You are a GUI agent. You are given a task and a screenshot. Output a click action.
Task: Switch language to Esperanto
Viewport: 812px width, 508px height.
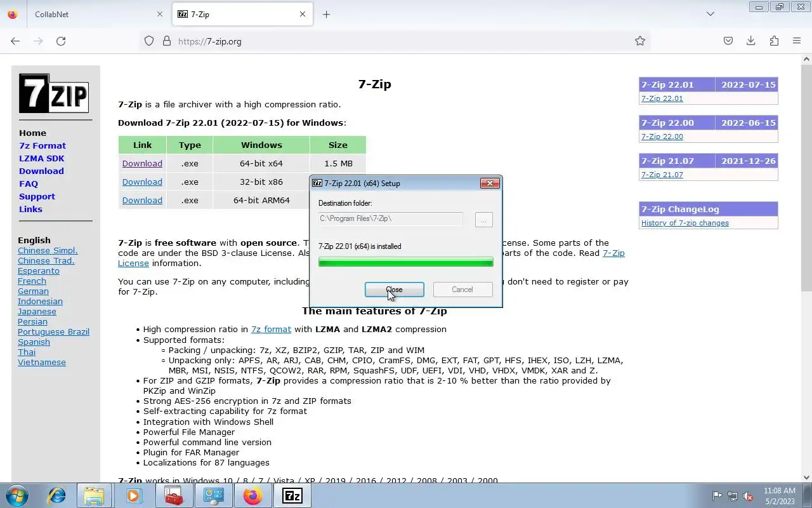click(x=39, y=271)
